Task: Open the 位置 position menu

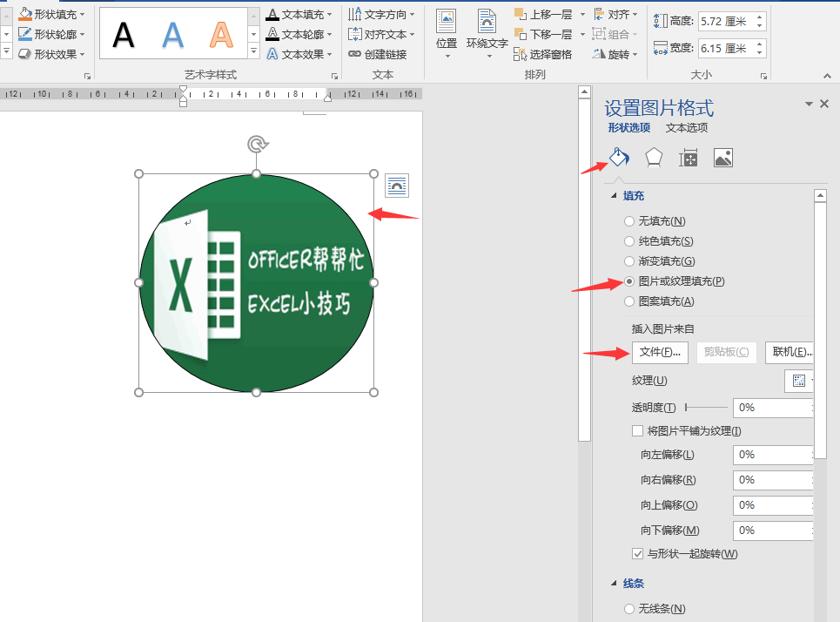Action: pyautogui.click(x=447, y=34)
